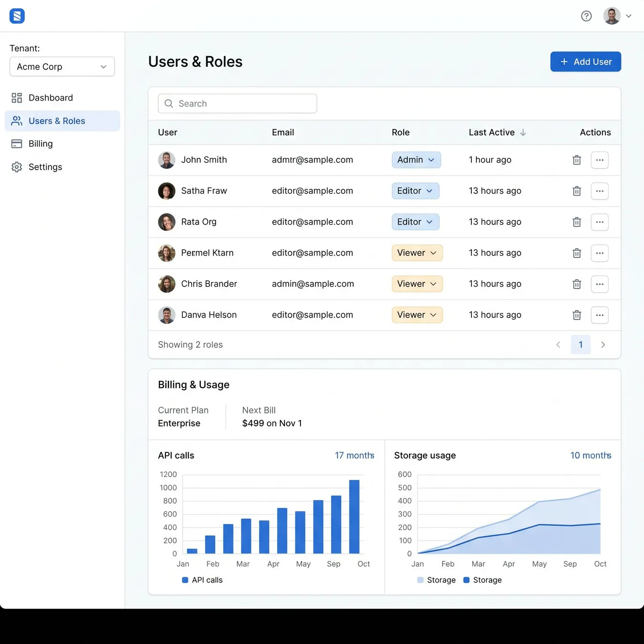
Task: Click the Role column header
Action: coord(401,133)
